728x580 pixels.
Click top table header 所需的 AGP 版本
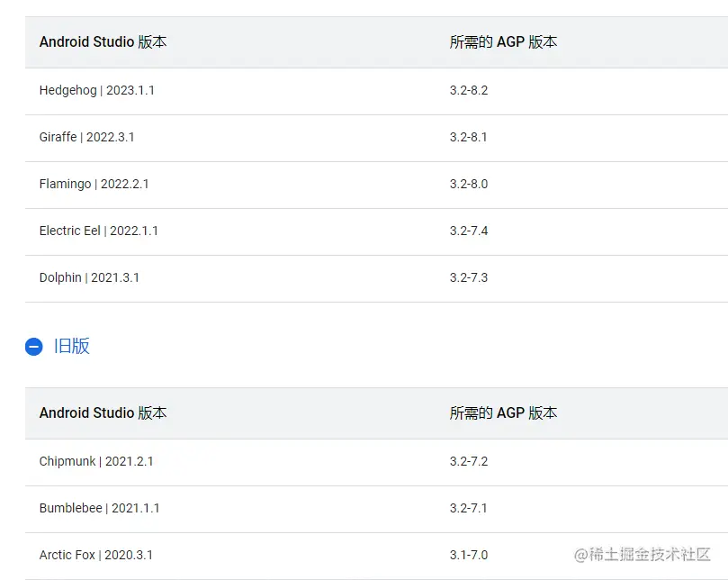pyautogui.click(x=503, y=41)
